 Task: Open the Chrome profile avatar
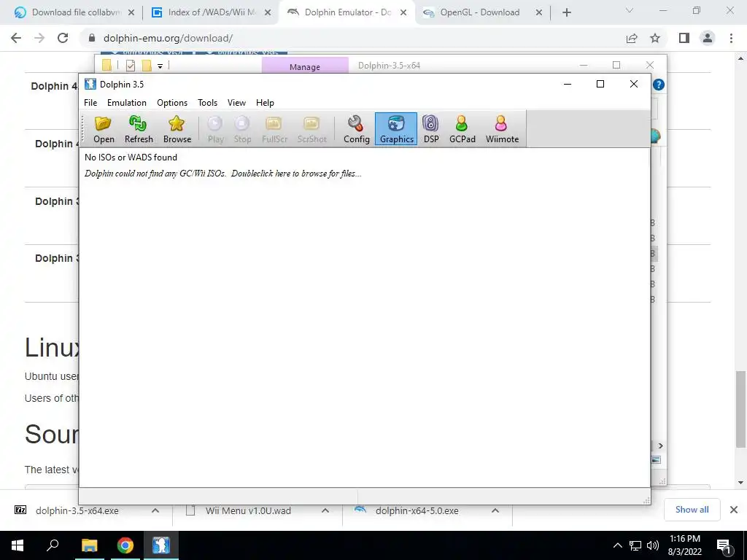(x=708, y=38)
